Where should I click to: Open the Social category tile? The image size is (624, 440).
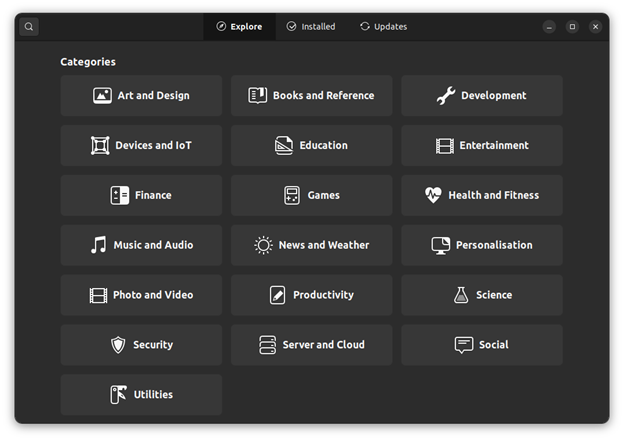tap(482, 345)
